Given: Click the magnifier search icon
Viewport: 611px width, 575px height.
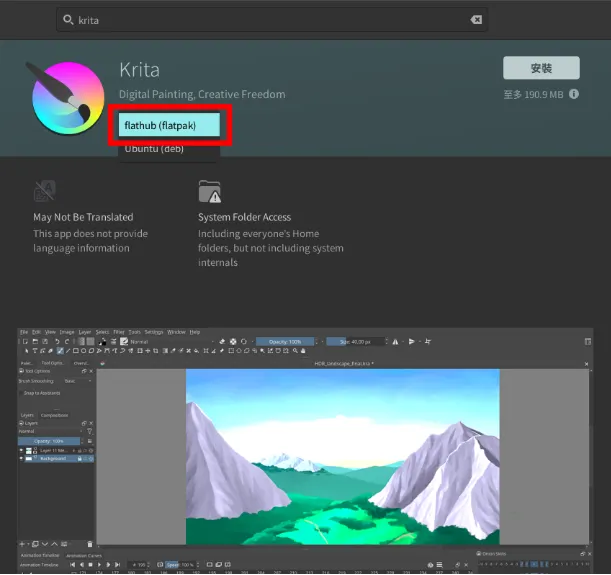Looking at the screenshot, I should [68, 19].
